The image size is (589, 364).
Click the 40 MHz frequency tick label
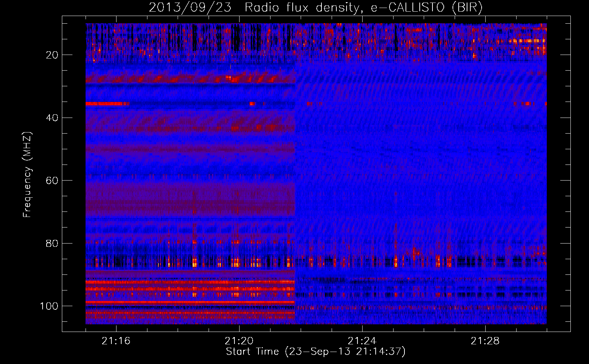point(52,118)
